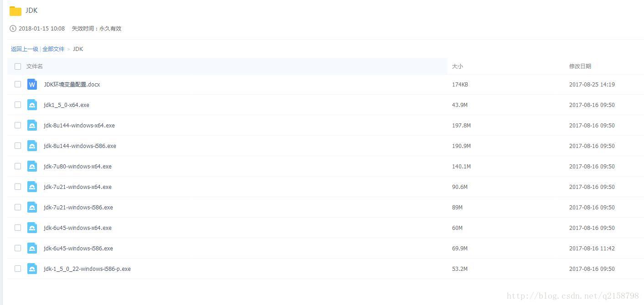Sort by the 修改日期 column header
The width and height of the screenshot is (644, 305).
click(580, 66)
